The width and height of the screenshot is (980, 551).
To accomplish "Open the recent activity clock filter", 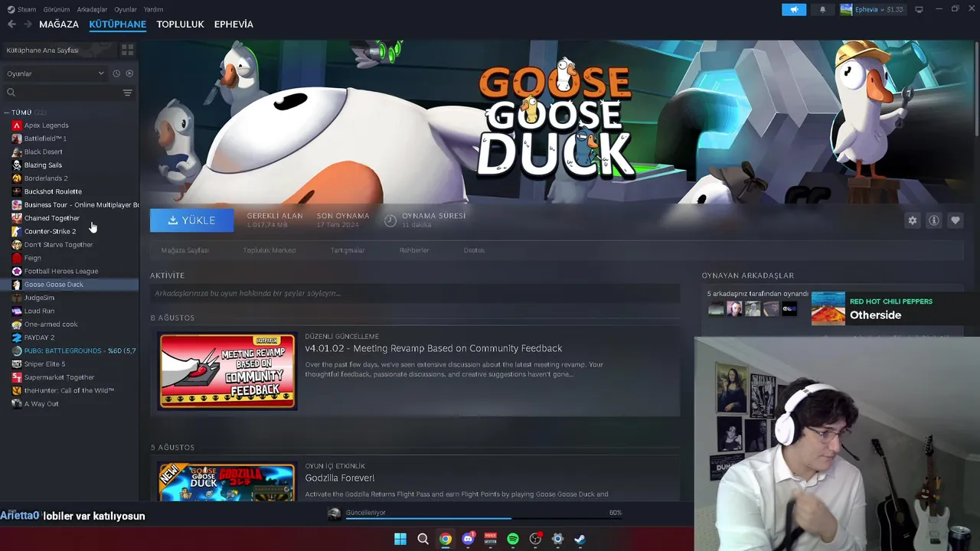I will tap(116, 73).
